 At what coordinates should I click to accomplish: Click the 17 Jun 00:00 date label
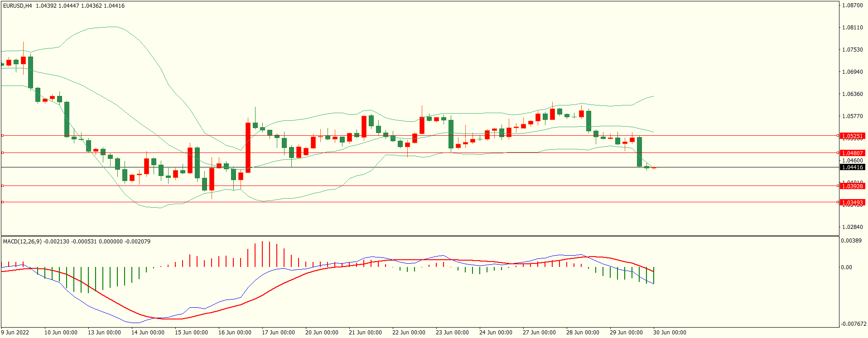(x=278, y=333)
